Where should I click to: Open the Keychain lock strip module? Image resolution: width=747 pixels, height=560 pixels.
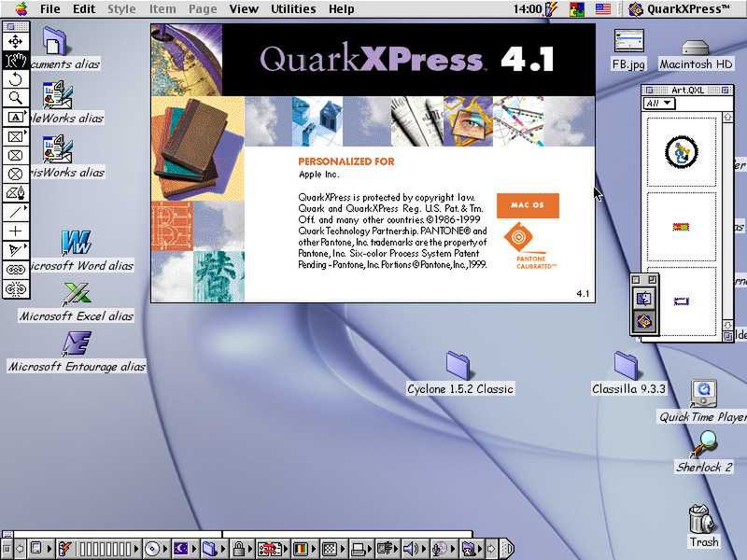pyautogui.click(x=242, y=549)
